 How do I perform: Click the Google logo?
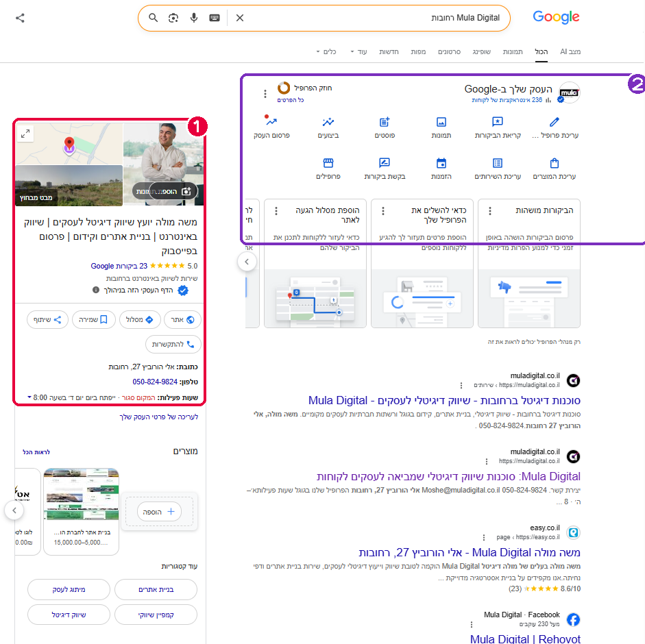556,17
